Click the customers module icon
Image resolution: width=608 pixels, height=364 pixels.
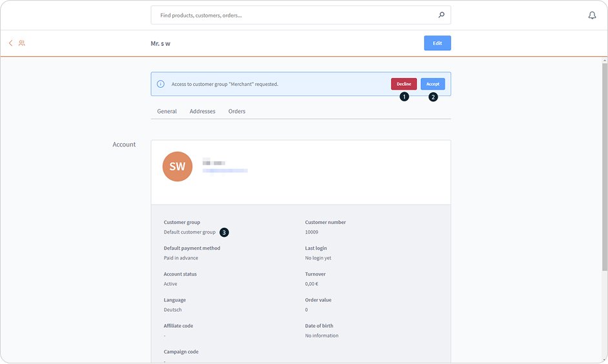pos(22,43)
